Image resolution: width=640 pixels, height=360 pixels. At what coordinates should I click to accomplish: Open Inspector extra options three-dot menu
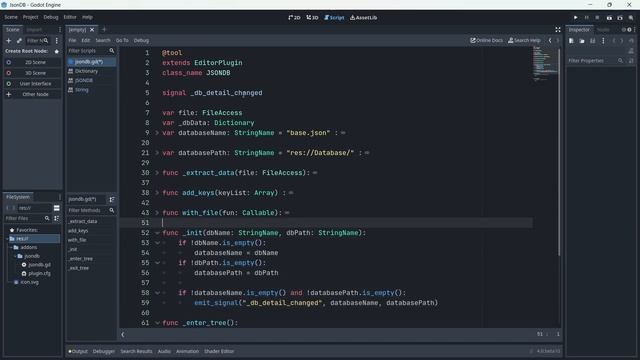tap(603, 41)
